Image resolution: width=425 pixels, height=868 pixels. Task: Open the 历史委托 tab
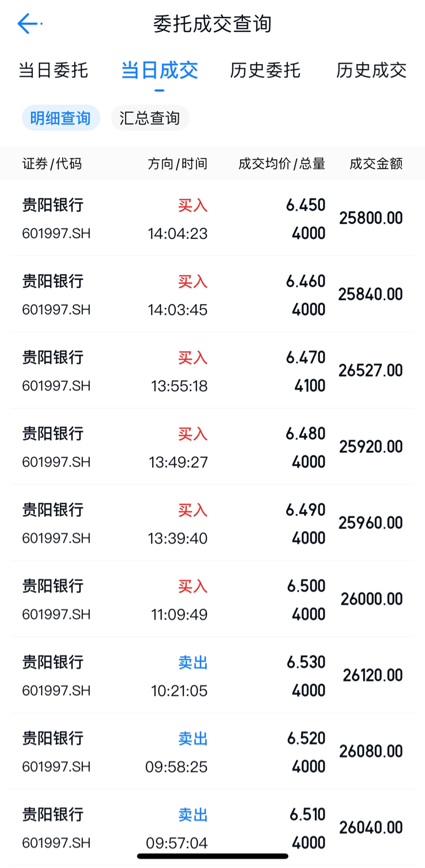[265, 70]
